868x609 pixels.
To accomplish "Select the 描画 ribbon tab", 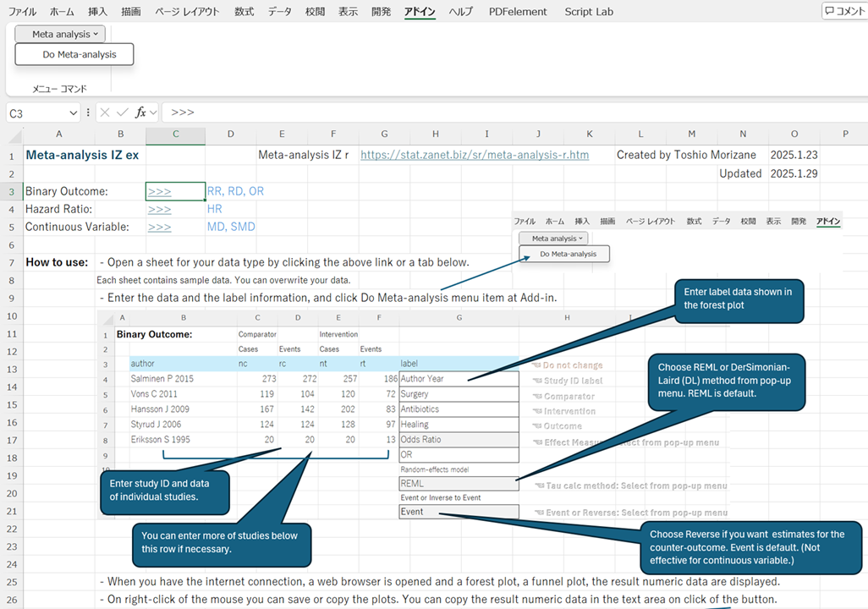I will coord(130,12).
